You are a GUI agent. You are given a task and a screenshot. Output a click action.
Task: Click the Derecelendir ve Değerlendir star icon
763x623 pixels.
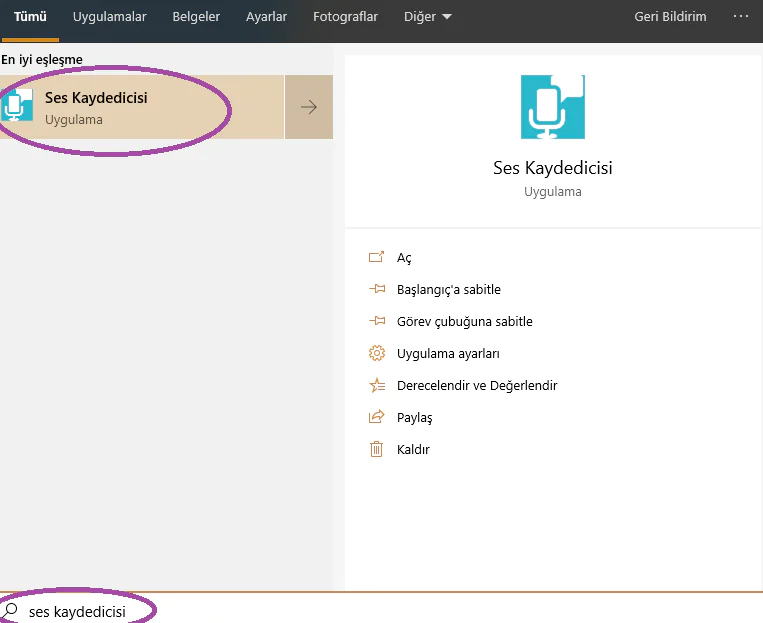click(x=377, y=385)
